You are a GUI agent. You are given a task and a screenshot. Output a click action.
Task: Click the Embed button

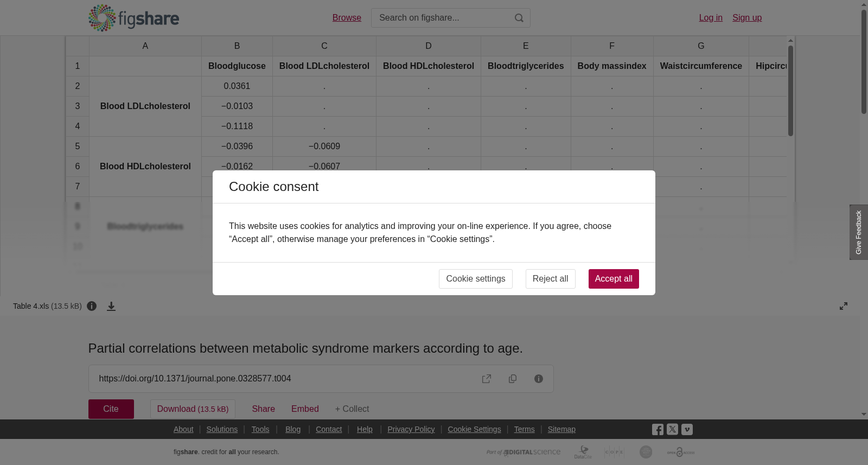(305, 409)
